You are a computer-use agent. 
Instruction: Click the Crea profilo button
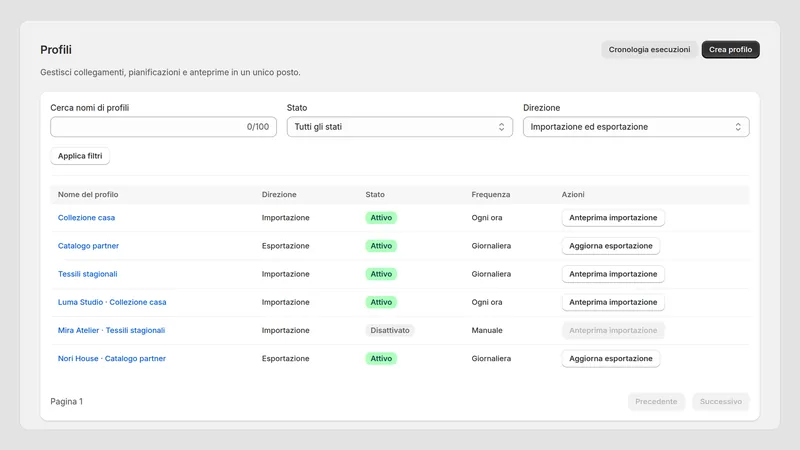point(730,49)
